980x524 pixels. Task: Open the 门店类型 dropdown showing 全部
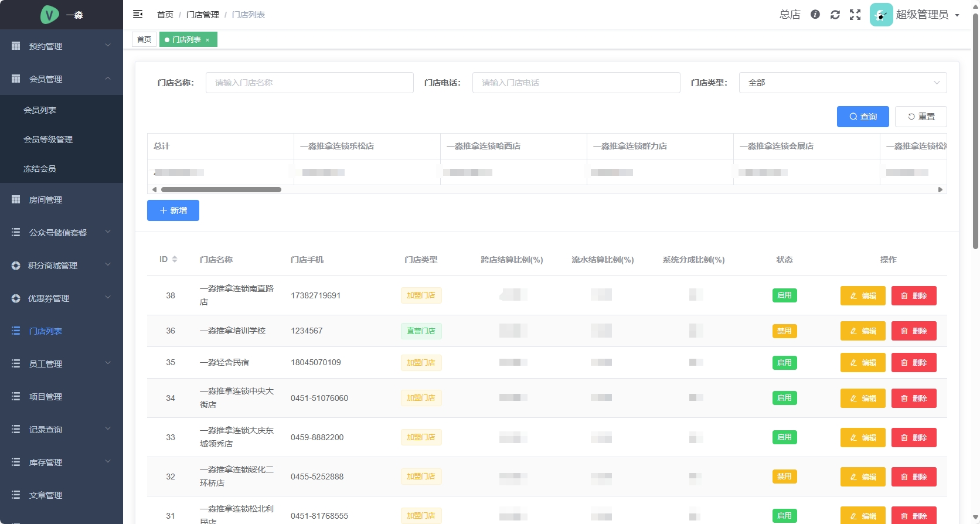pos(842,83)
